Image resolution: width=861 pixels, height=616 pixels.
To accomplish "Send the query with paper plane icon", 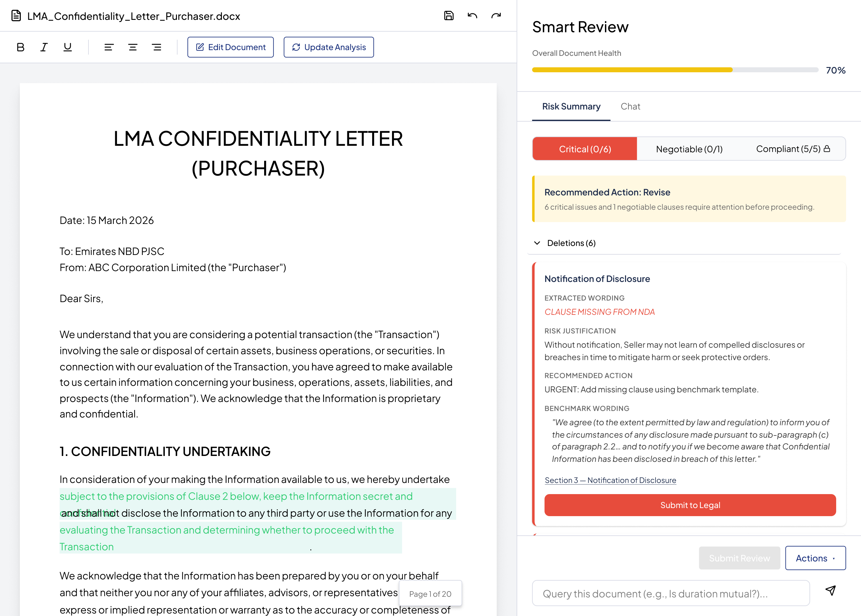I will tap(830, 591).
